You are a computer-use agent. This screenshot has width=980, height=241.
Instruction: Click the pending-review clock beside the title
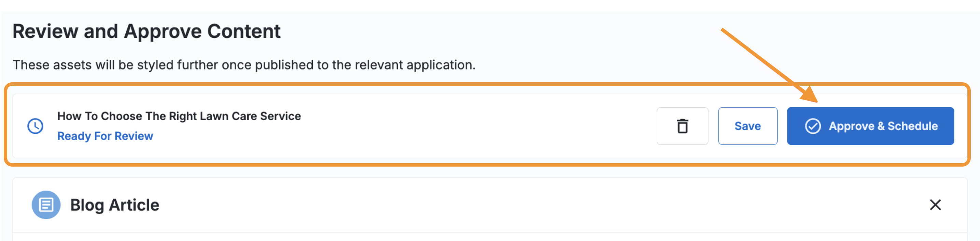pos(36,126)
